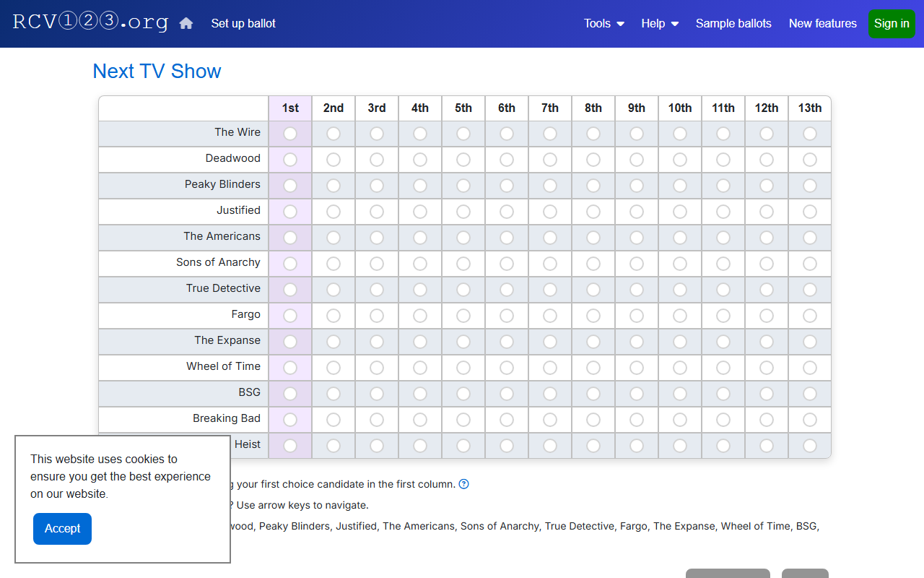Select 13th choice in the Heist row
This screenshot has width=924, height=578.
(810, 446)
